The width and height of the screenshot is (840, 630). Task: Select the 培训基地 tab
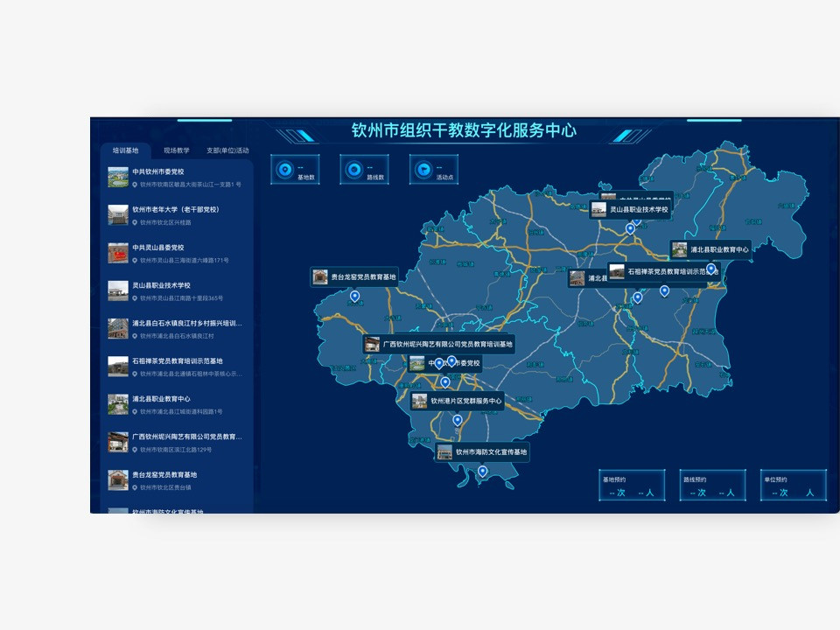tap(125, 150)
